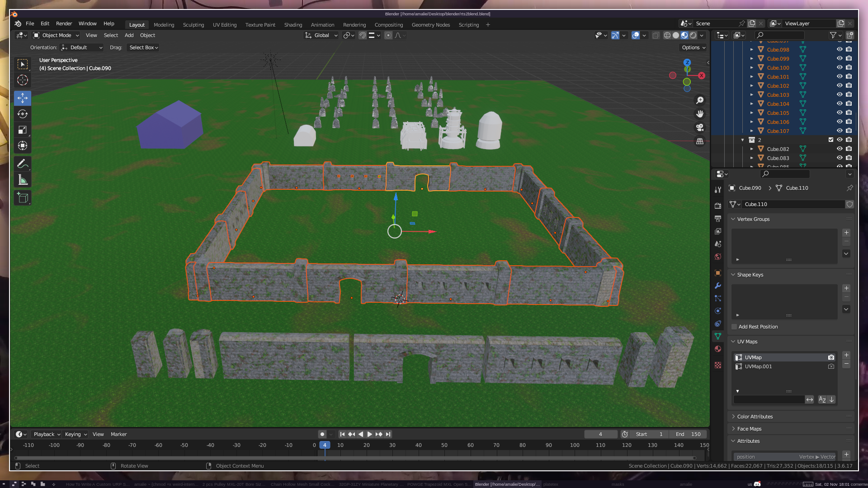Collapse the Vertex Groups panel

pyautogui.click(x=753, y=219)
